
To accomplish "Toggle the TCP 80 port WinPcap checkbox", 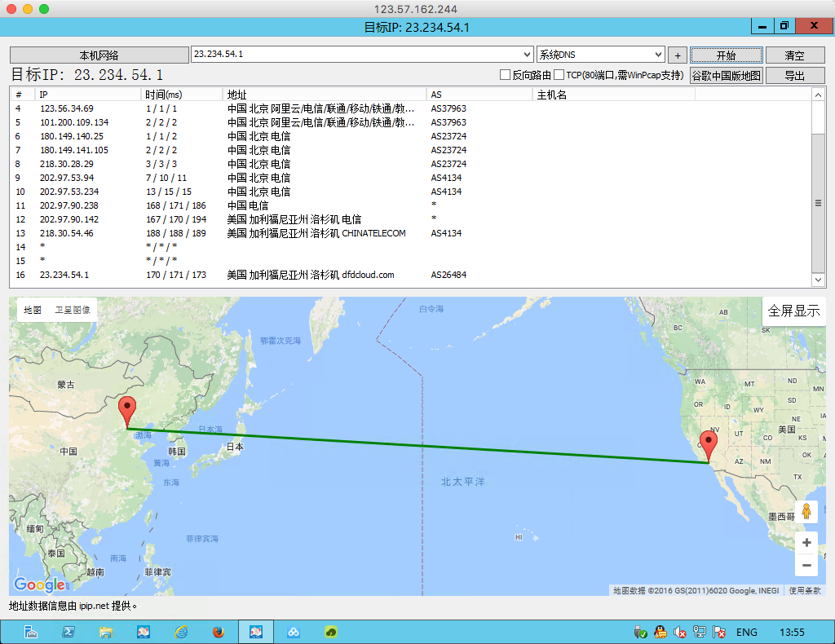I will pos(559,75).
